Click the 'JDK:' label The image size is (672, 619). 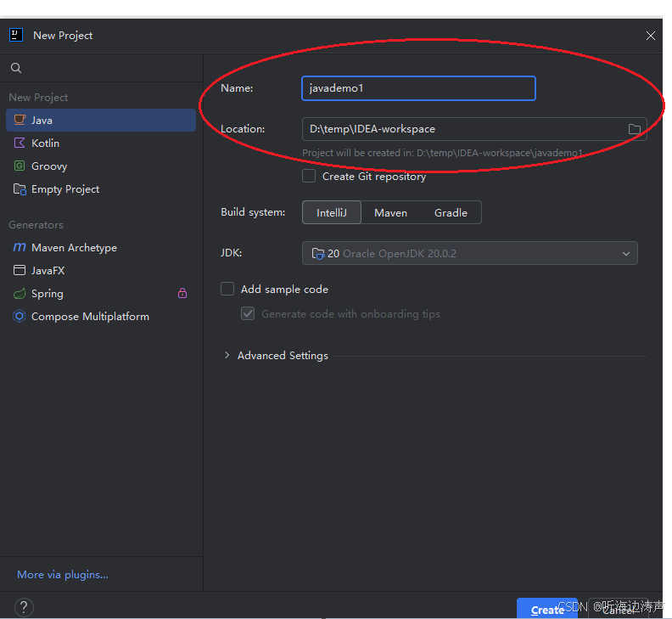tap(232, 253)
